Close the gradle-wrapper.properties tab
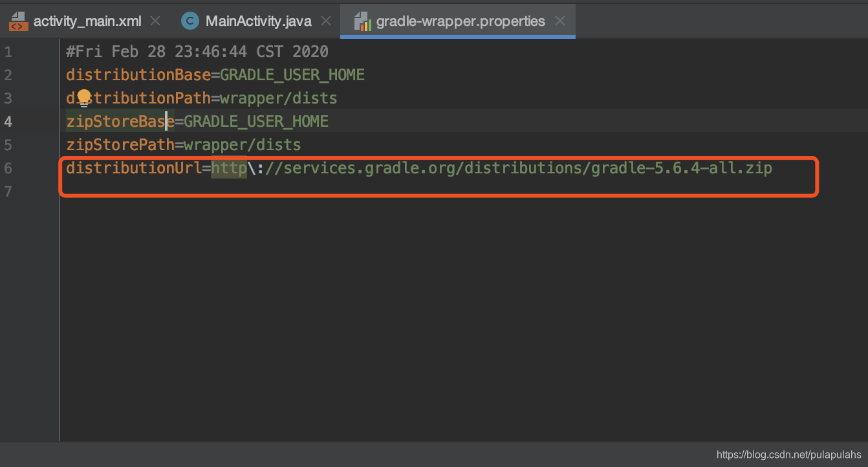868x467 pixels. pyautogui.click(x=560, y=21)
